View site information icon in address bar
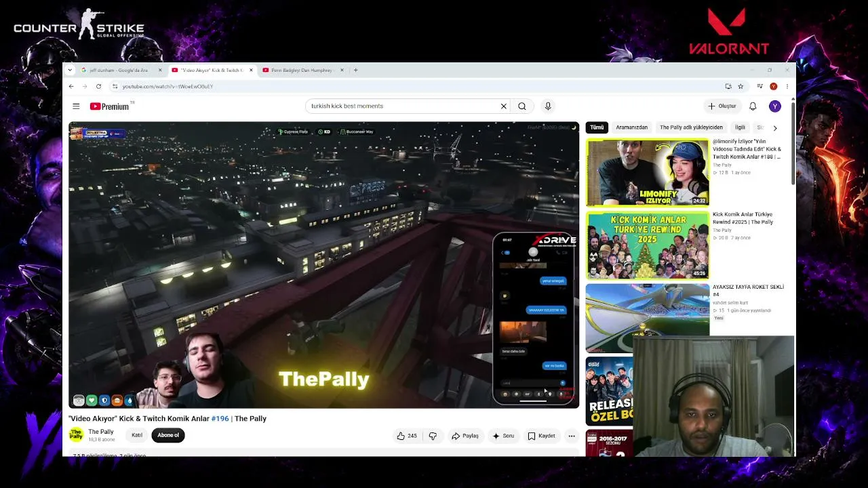 point(115,87)
